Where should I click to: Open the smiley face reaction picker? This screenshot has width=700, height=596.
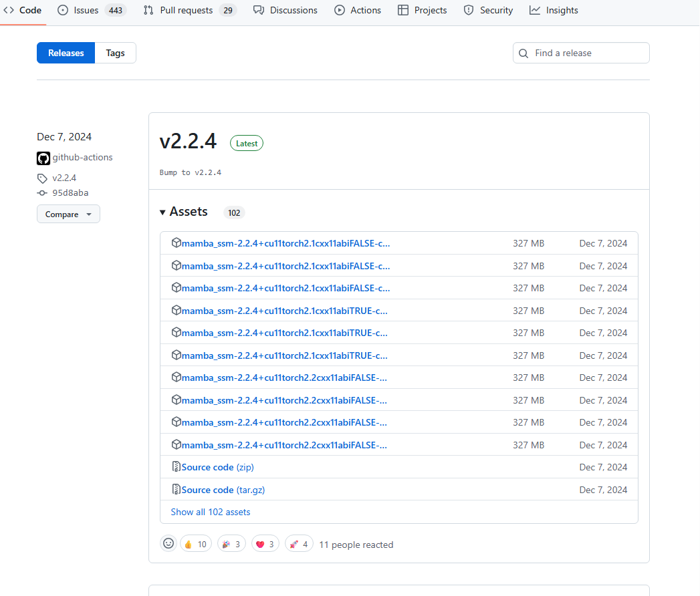pos(168,543)
